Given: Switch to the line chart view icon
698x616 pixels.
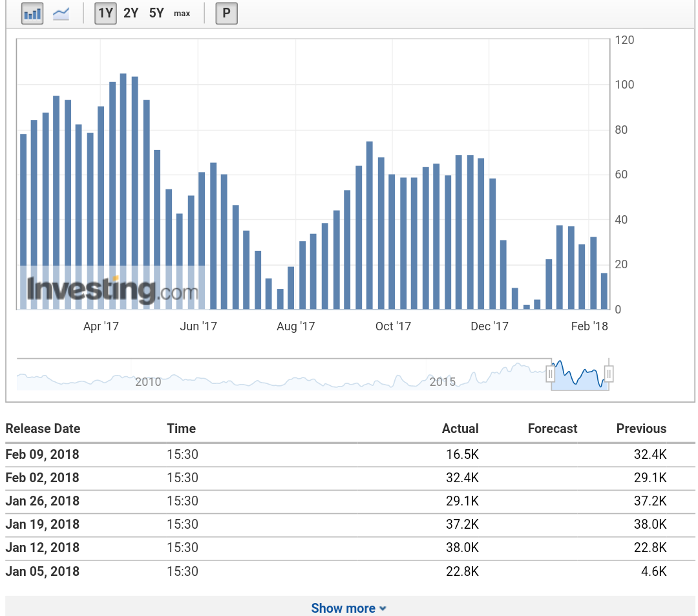Looking at the screenshot, I should [61, 13].
